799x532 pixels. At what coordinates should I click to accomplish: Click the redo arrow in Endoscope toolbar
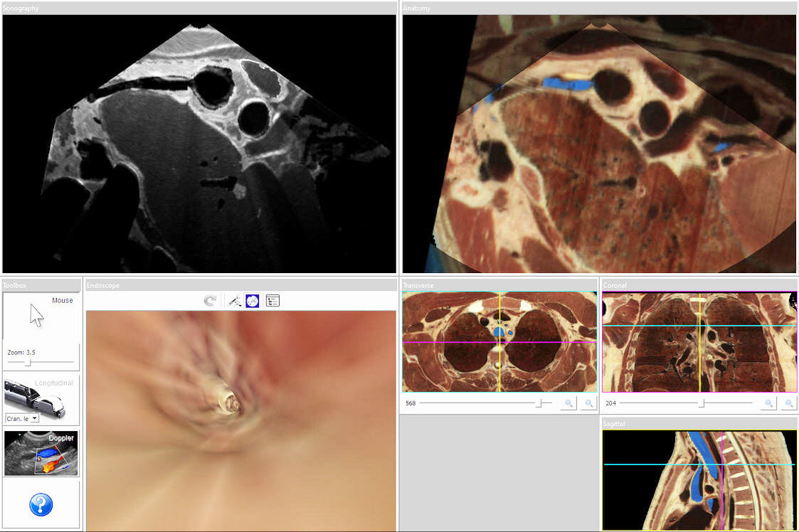pos(210,301)
